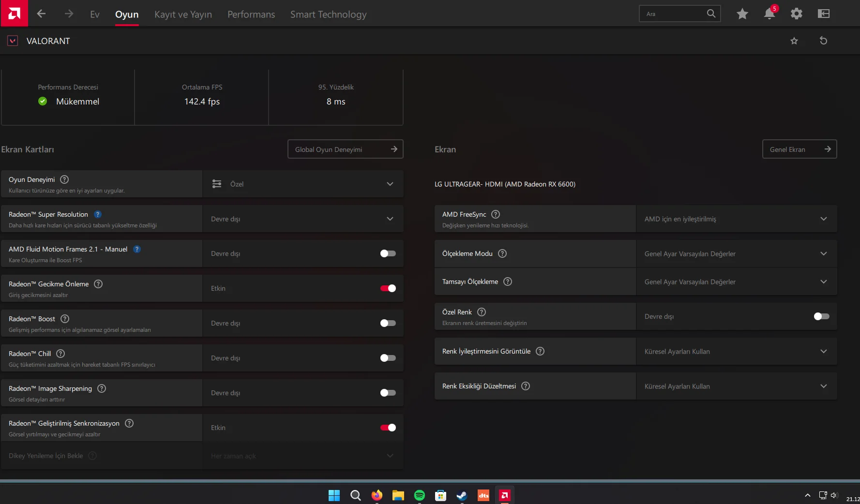Open help for Radeon Super Resolution
Viewport: 860px width, 504px height.
pyautogui.click(x=98, y=214)
